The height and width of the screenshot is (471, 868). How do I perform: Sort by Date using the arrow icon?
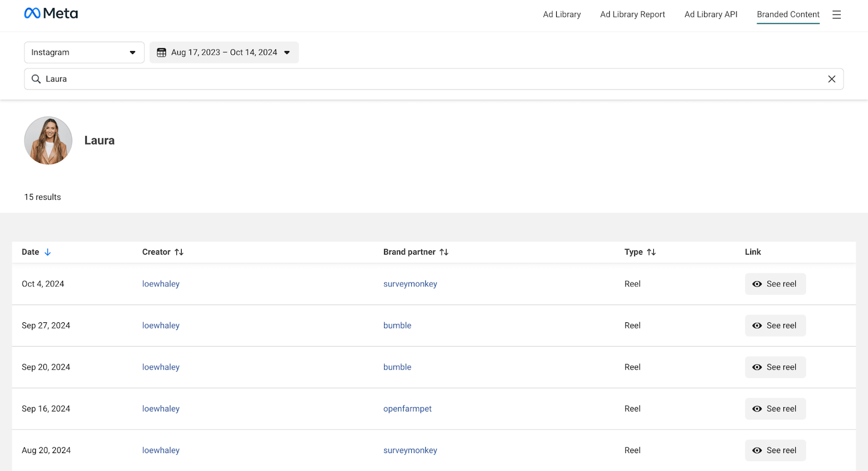tap(48, 252)
